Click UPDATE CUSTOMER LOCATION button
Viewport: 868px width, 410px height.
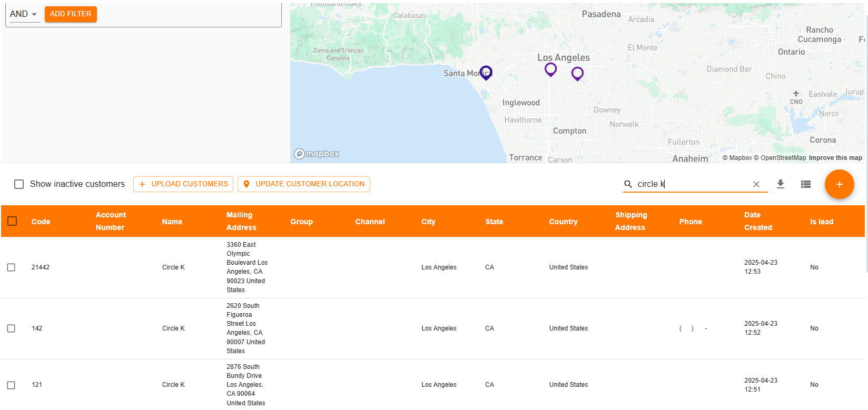point(304,184)
